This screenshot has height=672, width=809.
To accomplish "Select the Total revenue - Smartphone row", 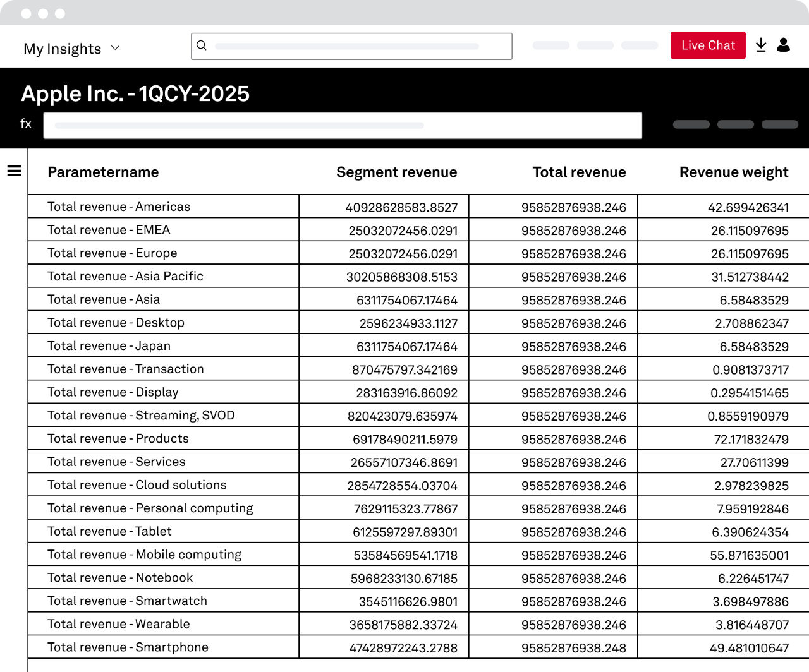I will click(418, 647).
